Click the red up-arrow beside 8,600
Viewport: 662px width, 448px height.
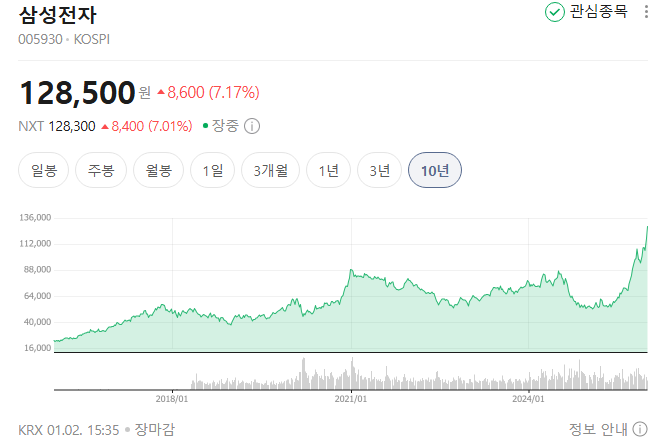point(161,93)
